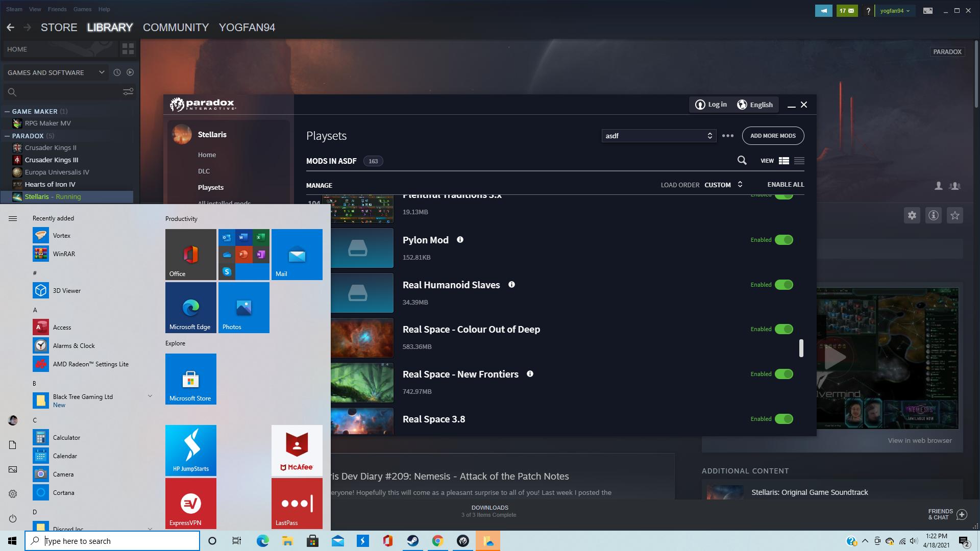Open playset options three-dot menu
The width and height of the screenshot is (980, 551).
pos(728,136)
